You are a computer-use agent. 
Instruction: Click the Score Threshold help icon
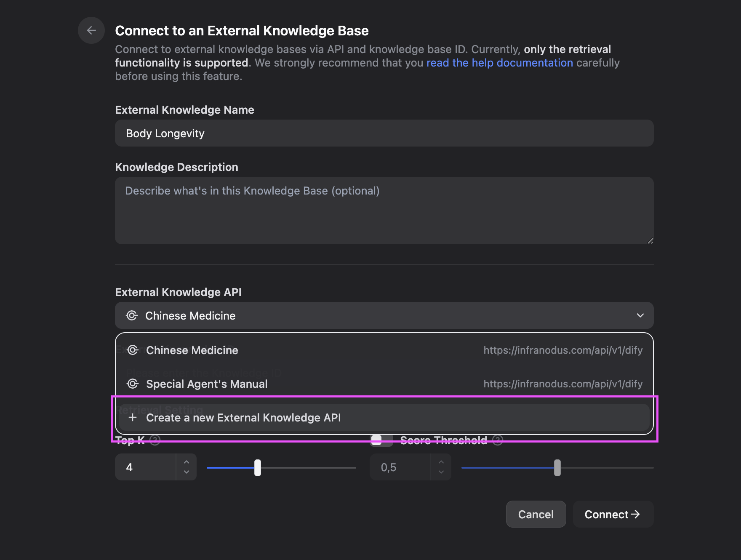[498, 440]
